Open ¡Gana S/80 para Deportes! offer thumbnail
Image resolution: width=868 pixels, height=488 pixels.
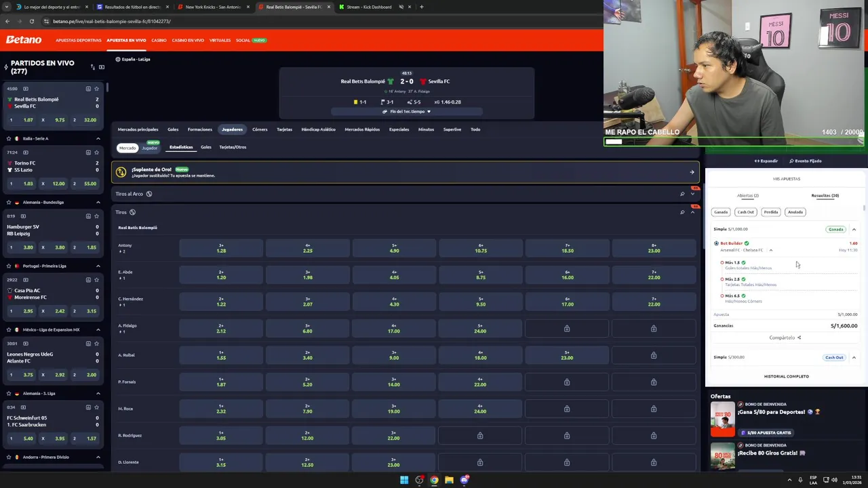723,418
